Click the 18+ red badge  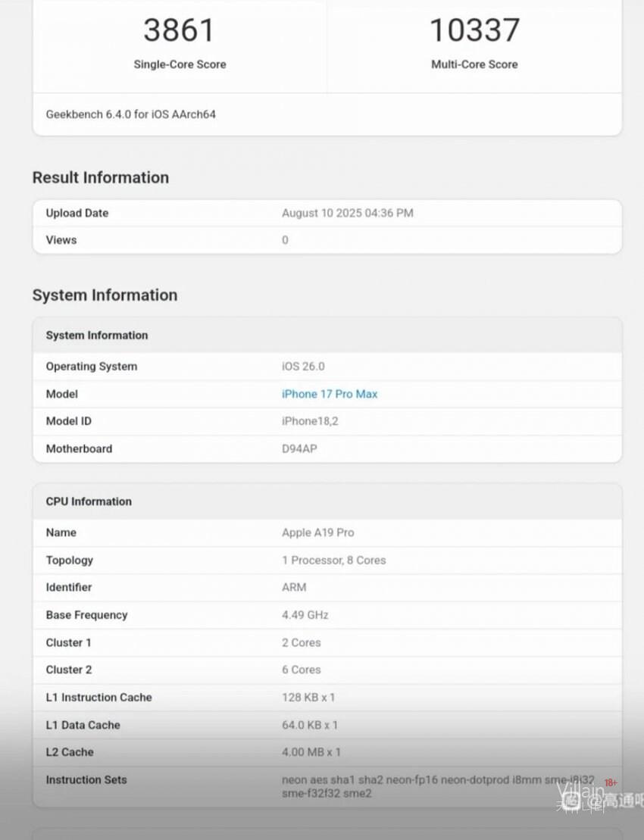pos(610,782)
